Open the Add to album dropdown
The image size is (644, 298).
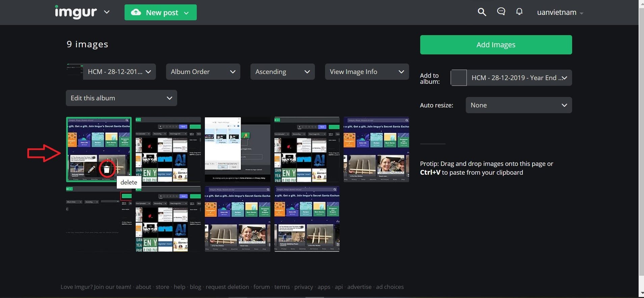[x=519, y=78]
